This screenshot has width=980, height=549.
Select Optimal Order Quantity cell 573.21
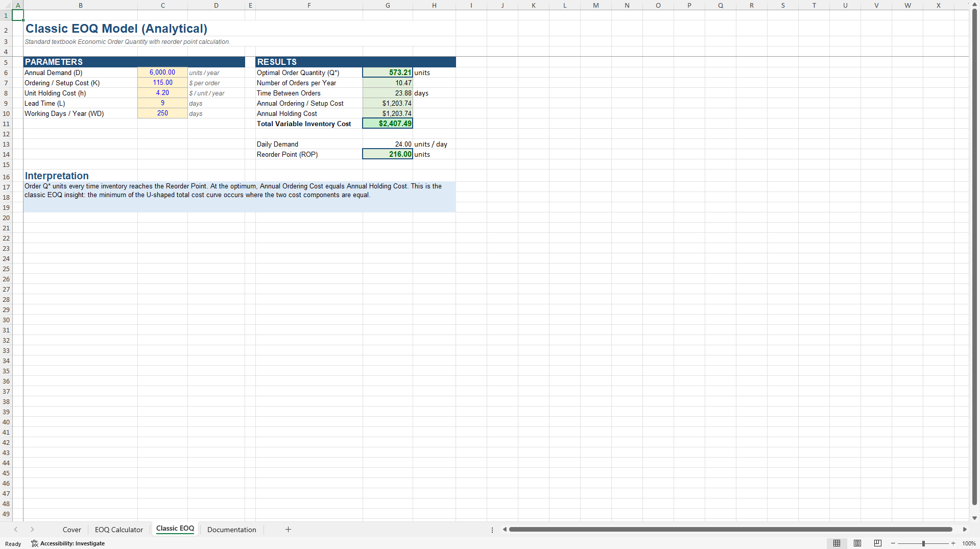point(388,73)
